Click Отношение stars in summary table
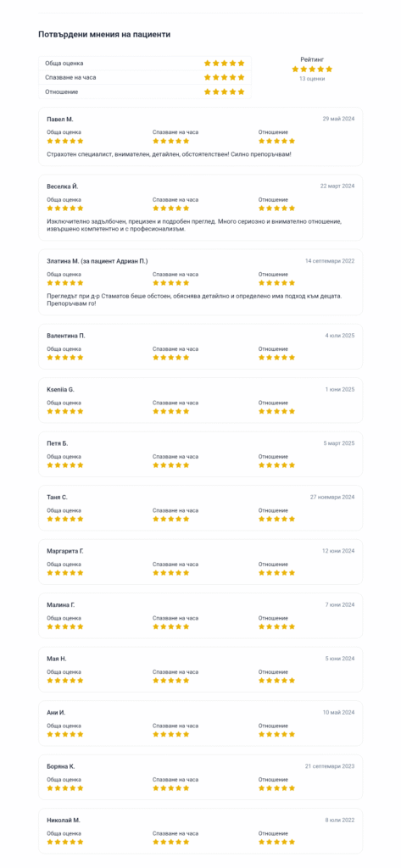The width and height of the screenshot is (401, 868). pos(225,92)
